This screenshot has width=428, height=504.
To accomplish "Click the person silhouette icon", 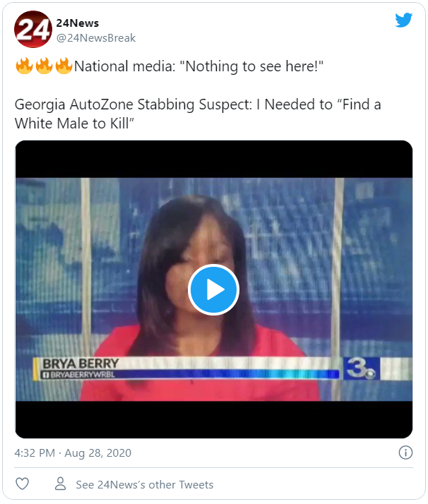I will click(x=60, y=484).
